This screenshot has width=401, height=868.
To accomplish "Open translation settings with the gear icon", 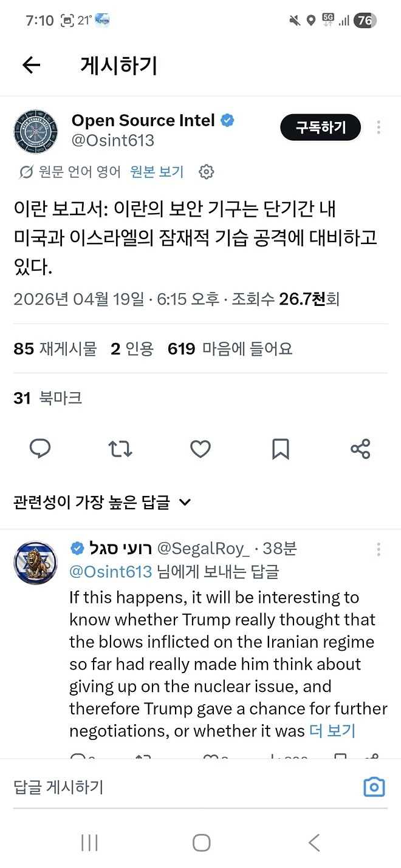I will 207,172.
